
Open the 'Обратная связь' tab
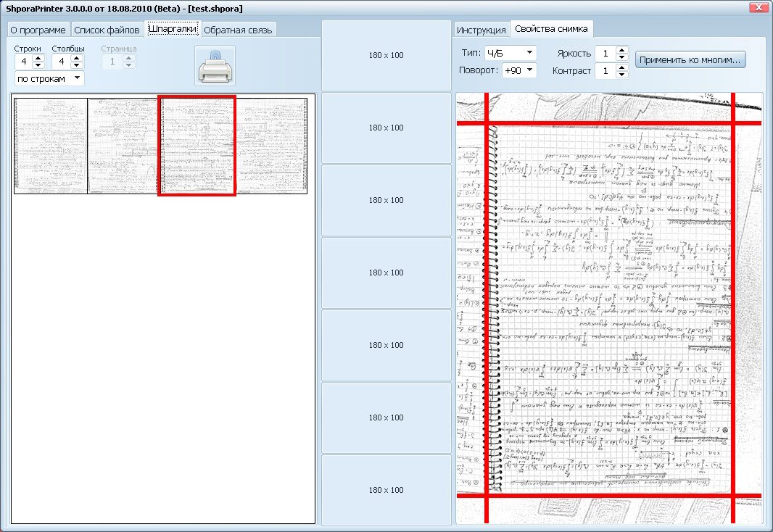pyautogui.click(x=238, y=30)
